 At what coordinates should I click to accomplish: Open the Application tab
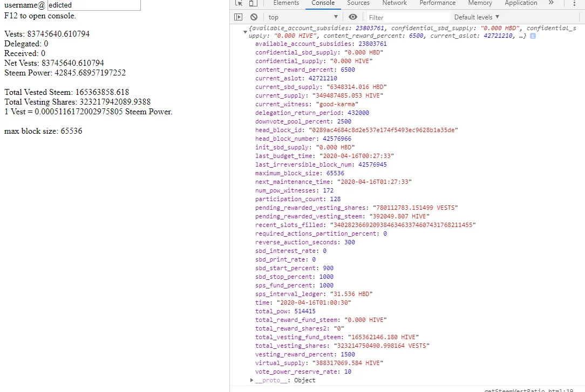click(x=521, y=3)
